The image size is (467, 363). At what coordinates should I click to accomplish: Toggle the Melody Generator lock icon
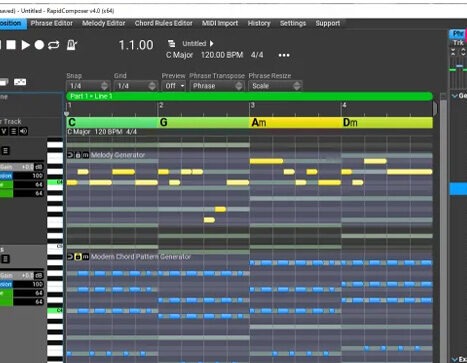click(78, 155)
